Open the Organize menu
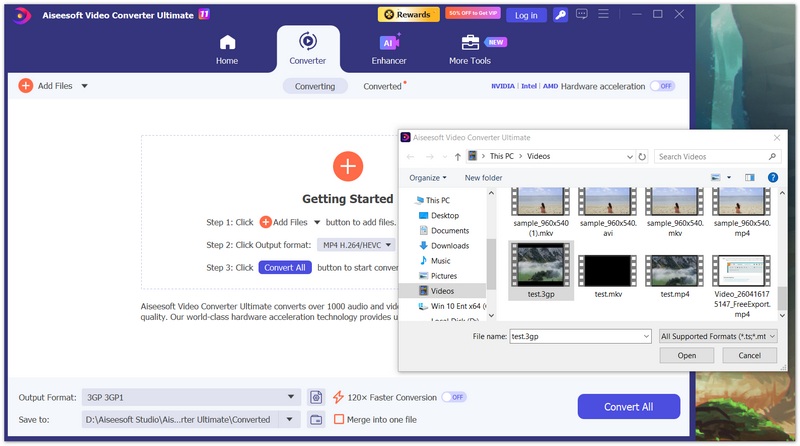 [x=428, y=178]
